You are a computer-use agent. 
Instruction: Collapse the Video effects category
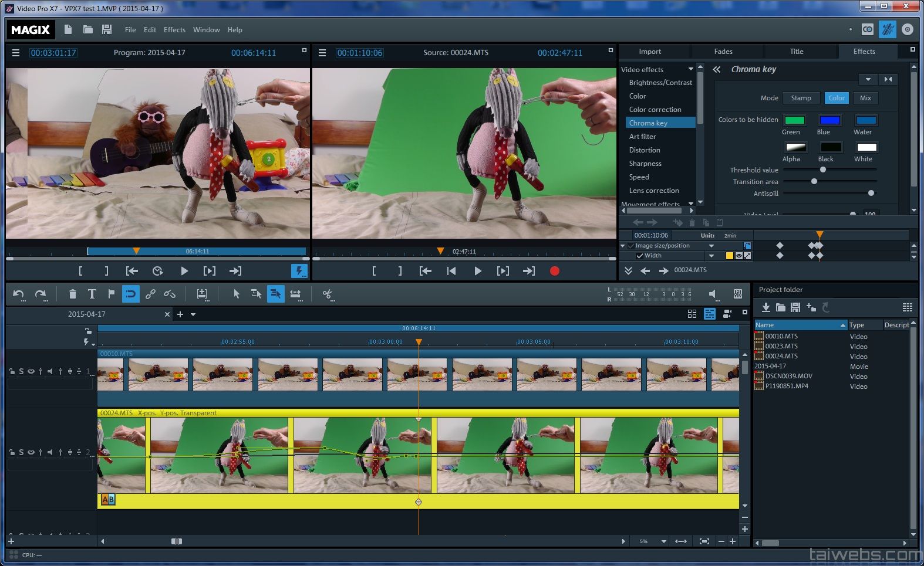pyautogui.click(x=690, y=69)
